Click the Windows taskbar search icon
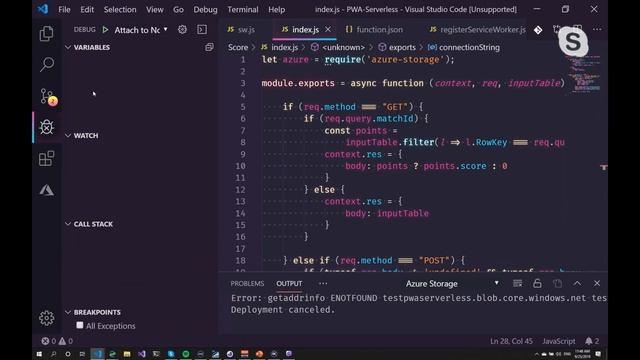The height and width of the screenshot is (360, 640). 53,353
